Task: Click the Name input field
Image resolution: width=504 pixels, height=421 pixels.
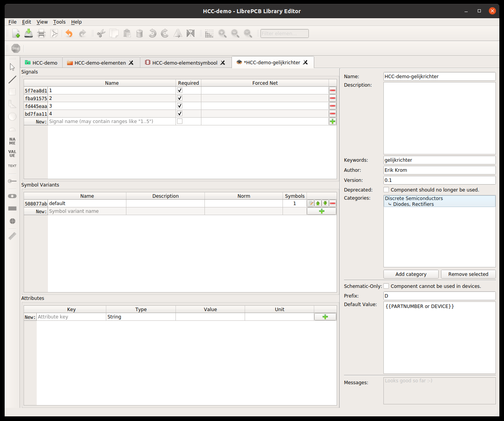Action: tap(439, 77)
